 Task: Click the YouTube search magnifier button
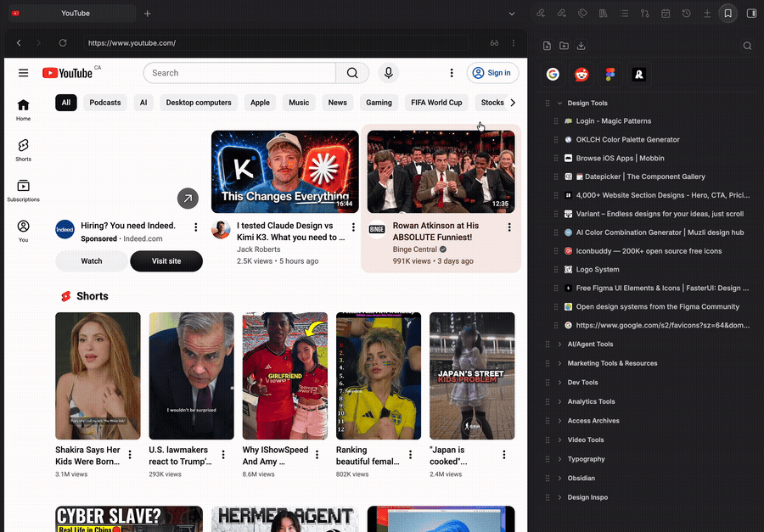click(352, 73)
